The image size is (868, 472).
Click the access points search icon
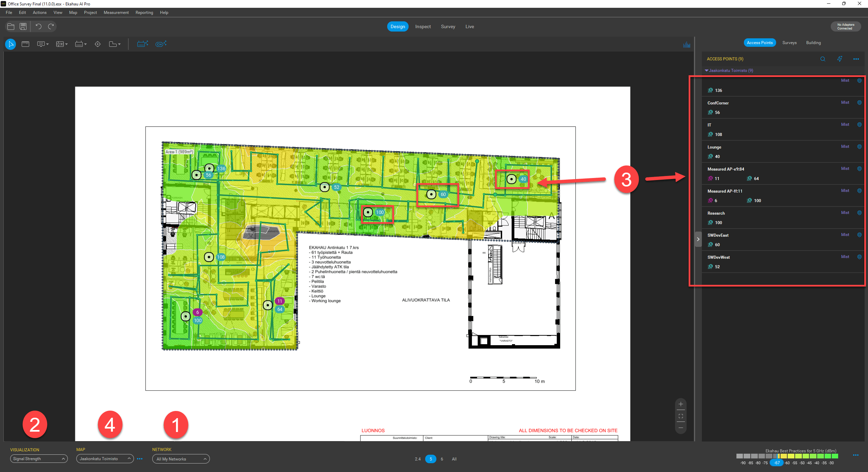823,59
